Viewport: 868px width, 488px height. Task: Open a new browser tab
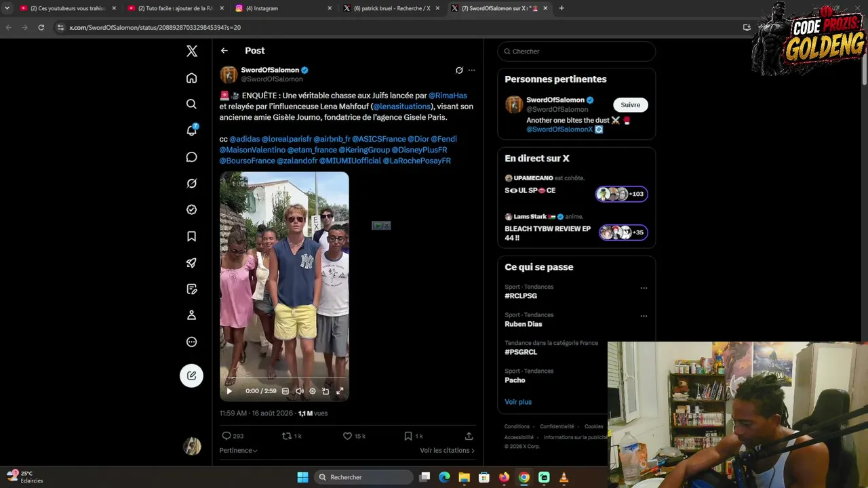(561, 8)
